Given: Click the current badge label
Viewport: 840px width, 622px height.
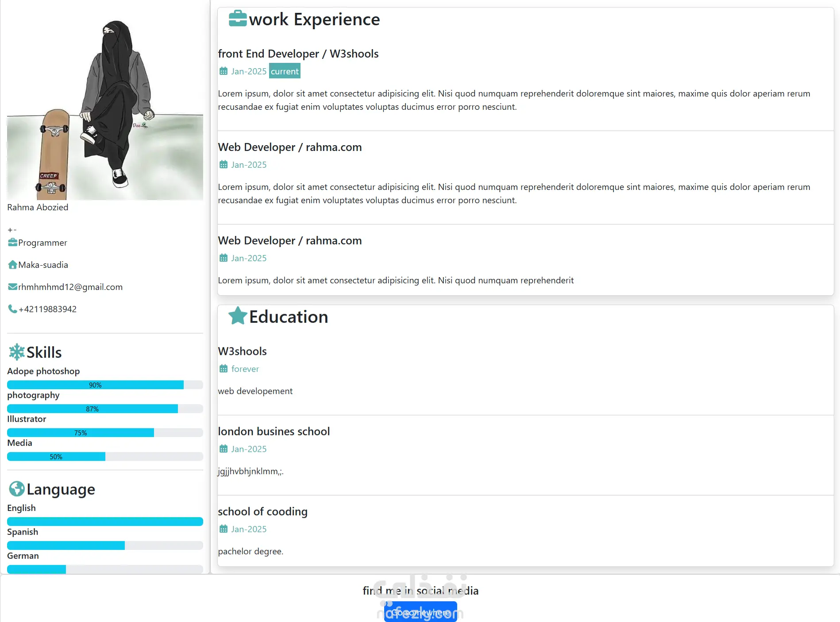Looking at the screenshot, I should pyautogui.click(x=285, y=71).
